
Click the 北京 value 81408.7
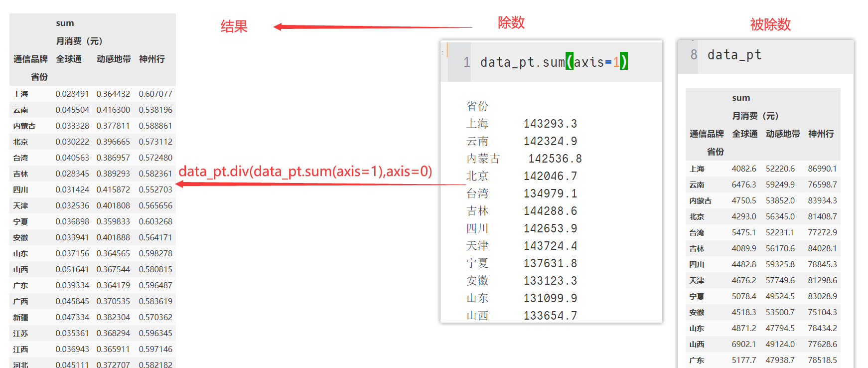pyautogui.click(x=823, y=216)
